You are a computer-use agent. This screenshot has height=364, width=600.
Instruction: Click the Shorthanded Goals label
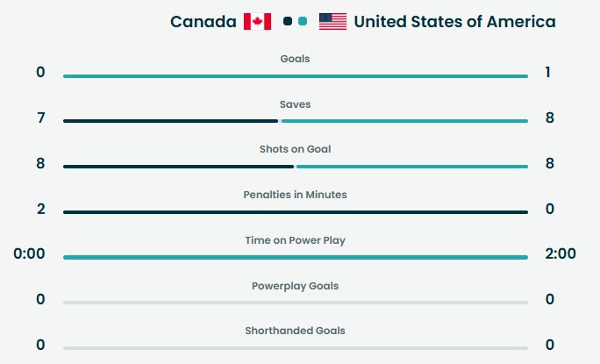pyautogui.click(x=295, y=331)
